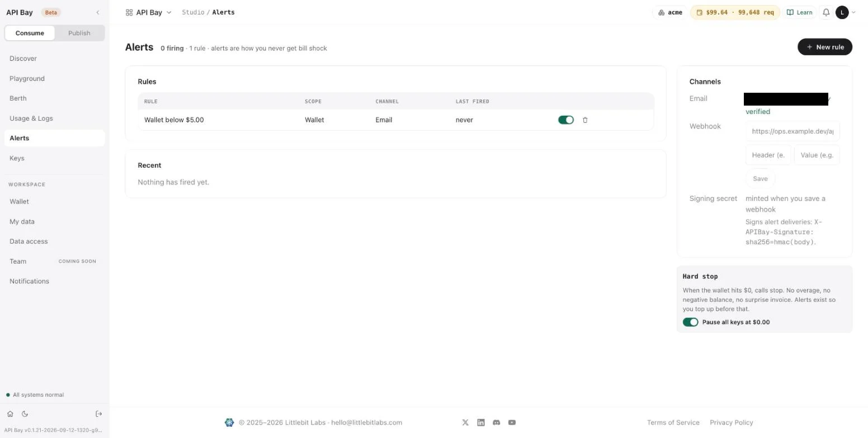Sign out using the logout icon
Screen dimensions: 868x438
pos(99,414)
